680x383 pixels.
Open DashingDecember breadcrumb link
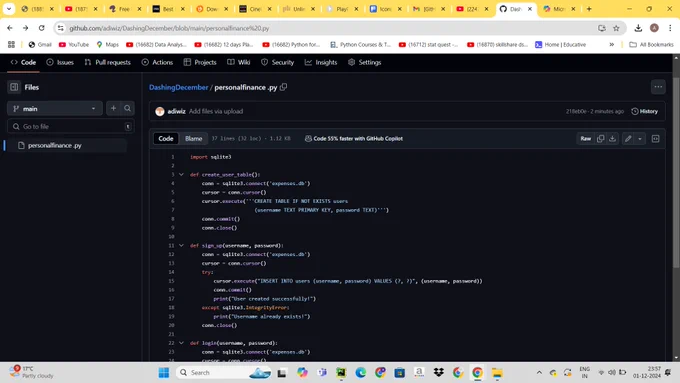coord(179,87)
